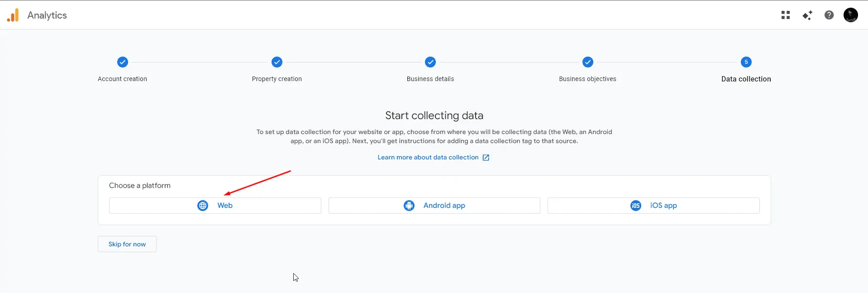Click the Property creation step checkmark
The image size is (868, 293).
tap(277, 62)
